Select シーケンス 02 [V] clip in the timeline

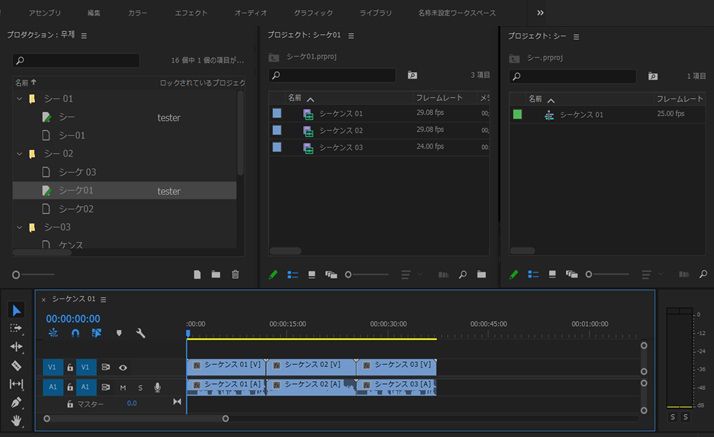[x=310, y=366]
